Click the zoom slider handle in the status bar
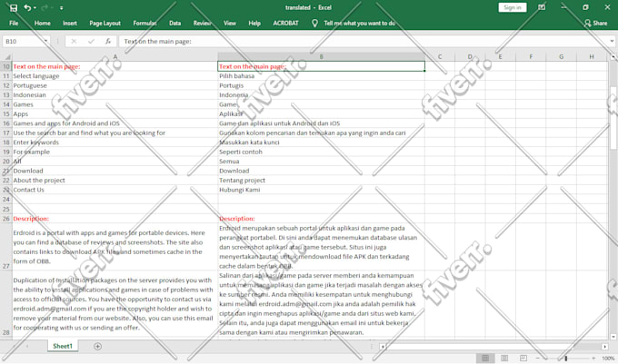The image size is (618, 364). click(x=565, y=359)
